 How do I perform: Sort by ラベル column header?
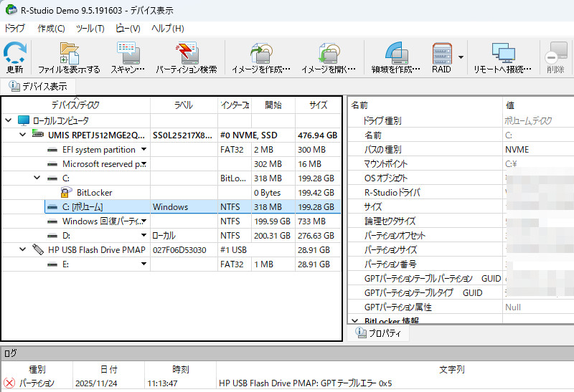click(x=184, y=105)
